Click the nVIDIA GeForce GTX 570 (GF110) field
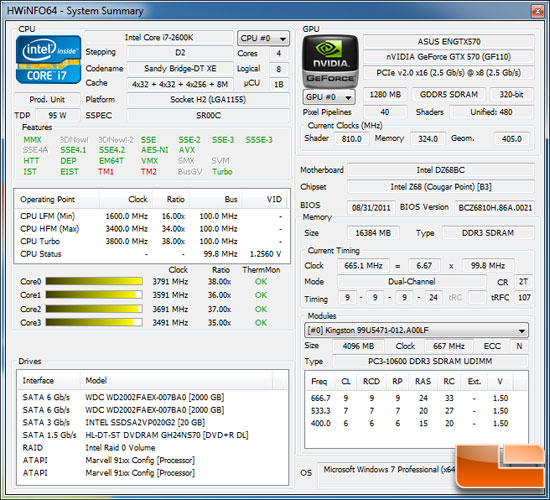550x500 pixels. 449,57
